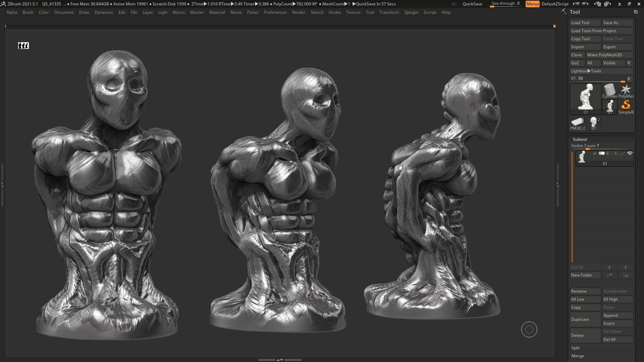Select the small 01 figure tool thumbnail
644x362 pixels.
(610, 107)
